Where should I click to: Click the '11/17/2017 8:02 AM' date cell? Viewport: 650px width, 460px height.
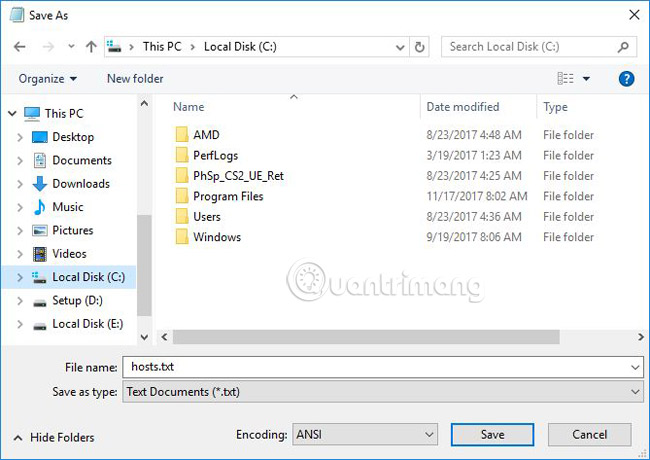[x=477, y=196]
